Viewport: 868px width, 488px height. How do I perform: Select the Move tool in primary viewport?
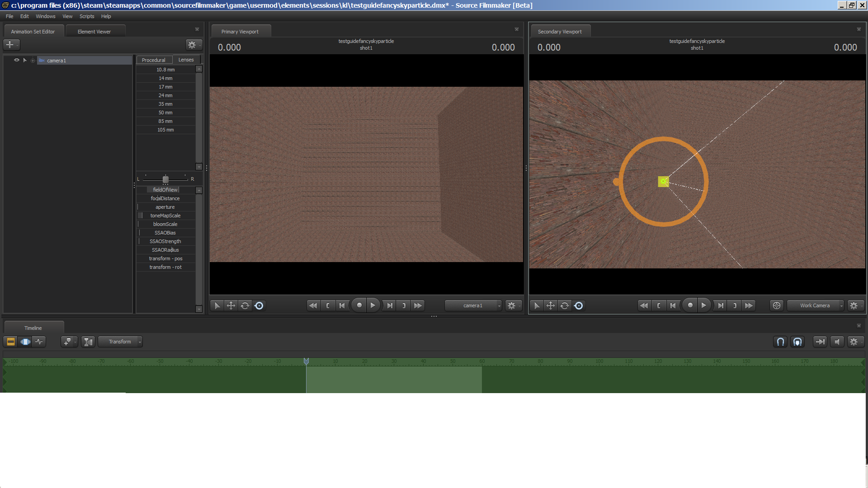[x=231, y=305]
